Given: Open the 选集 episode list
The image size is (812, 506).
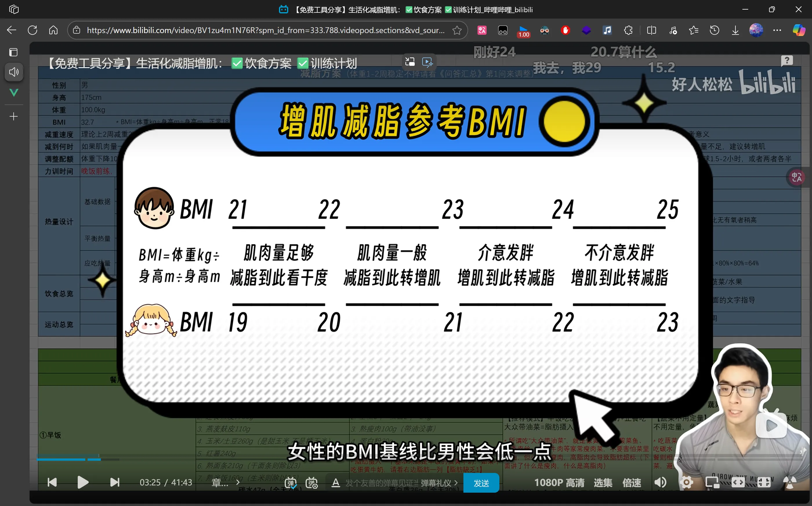Looking at the screenshot, I should [x=603, y=482].
